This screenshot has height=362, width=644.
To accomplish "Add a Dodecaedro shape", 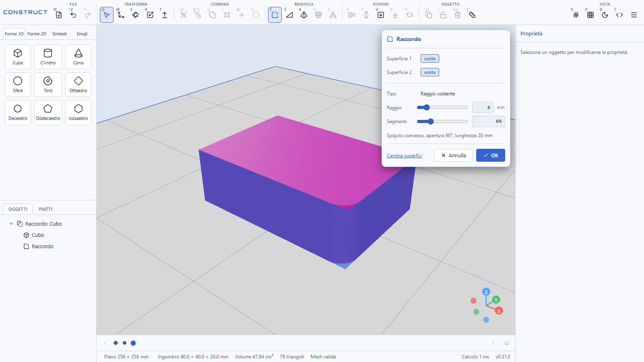I will pyautogui.click(x=48, y=112).
